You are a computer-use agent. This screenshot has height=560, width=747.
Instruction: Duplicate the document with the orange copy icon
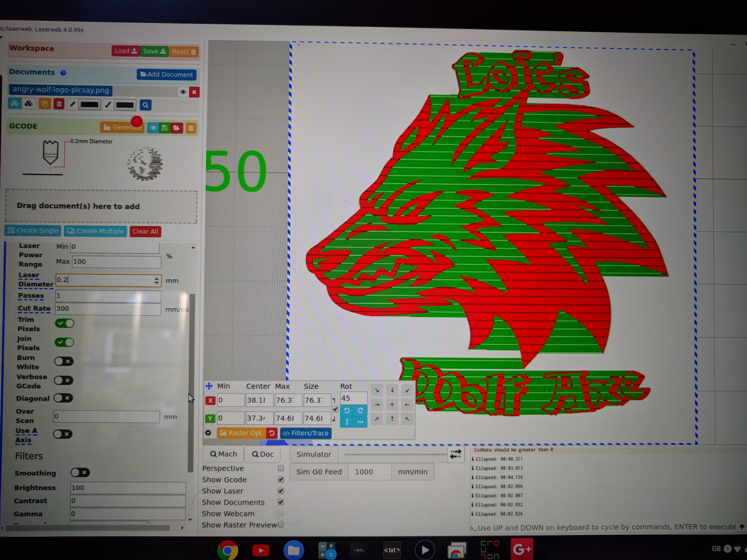click(44, 104)
